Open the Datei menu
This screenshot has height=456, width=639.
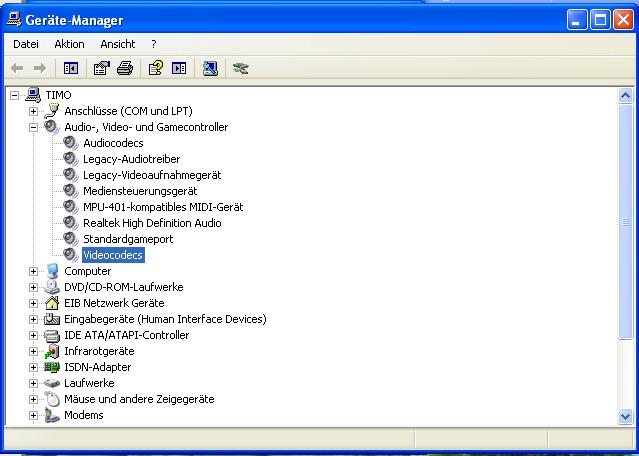tap(26, 44)
